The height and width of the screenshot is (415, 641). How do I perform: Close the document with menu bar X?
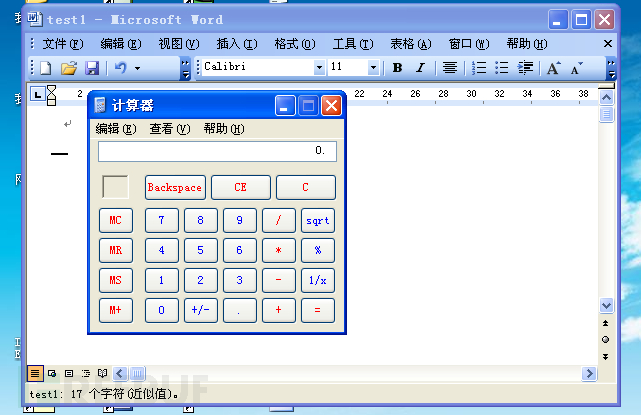coord(608,44)
